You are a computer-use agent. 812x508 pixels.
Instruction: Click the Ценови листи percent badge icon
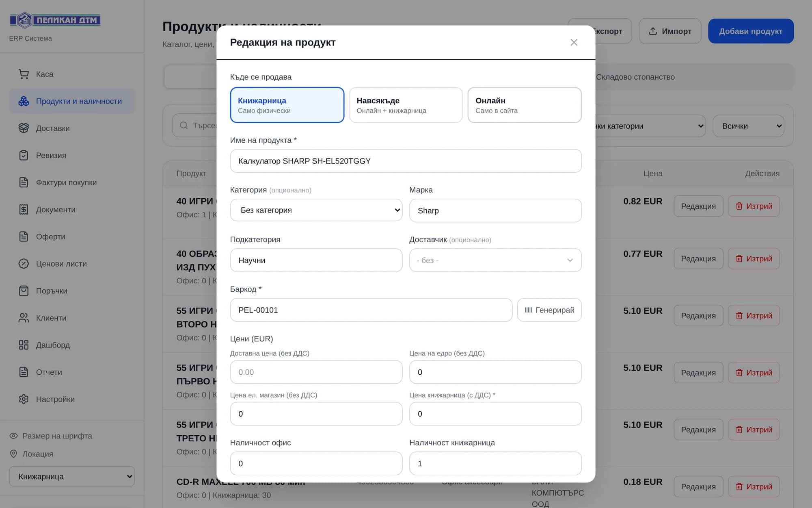coord(24,264)
